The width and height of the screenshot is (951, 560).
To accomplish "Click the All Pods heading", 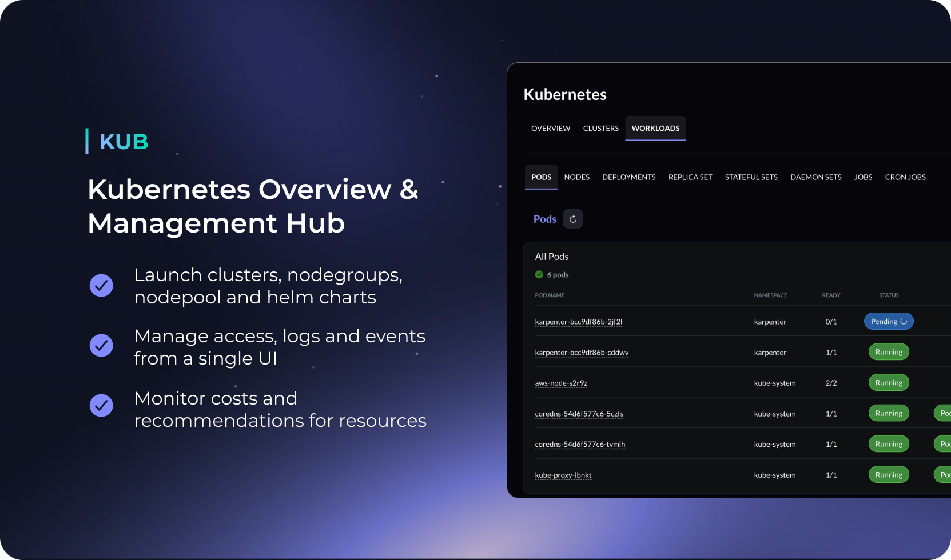I will click(x=552, y=257).
